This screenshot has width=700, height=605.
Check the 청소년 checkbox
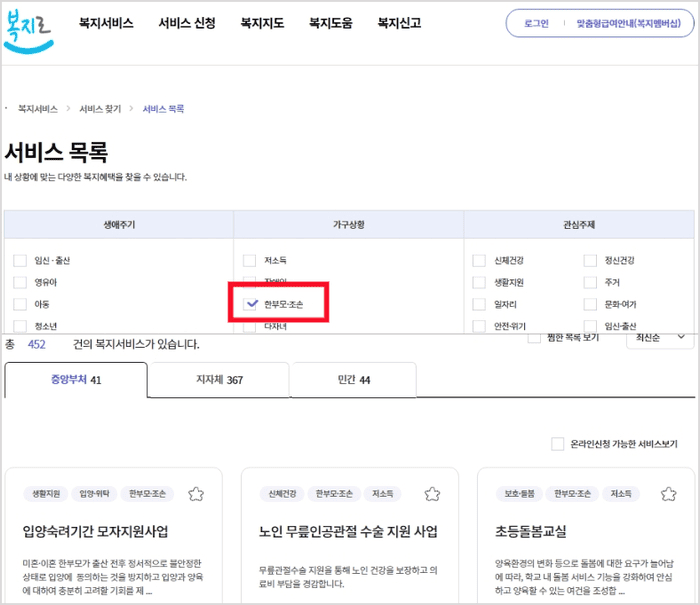20,326
